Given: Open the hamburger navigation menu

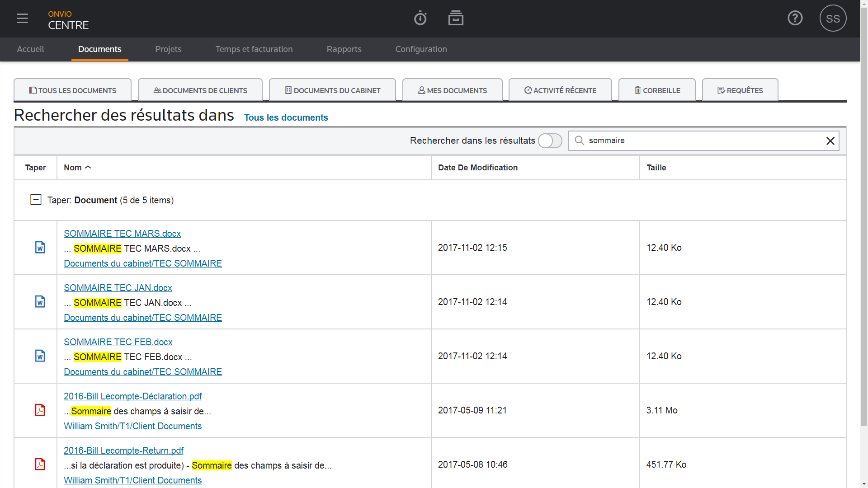Looking at the screenshot, I should tap(22, 19).
